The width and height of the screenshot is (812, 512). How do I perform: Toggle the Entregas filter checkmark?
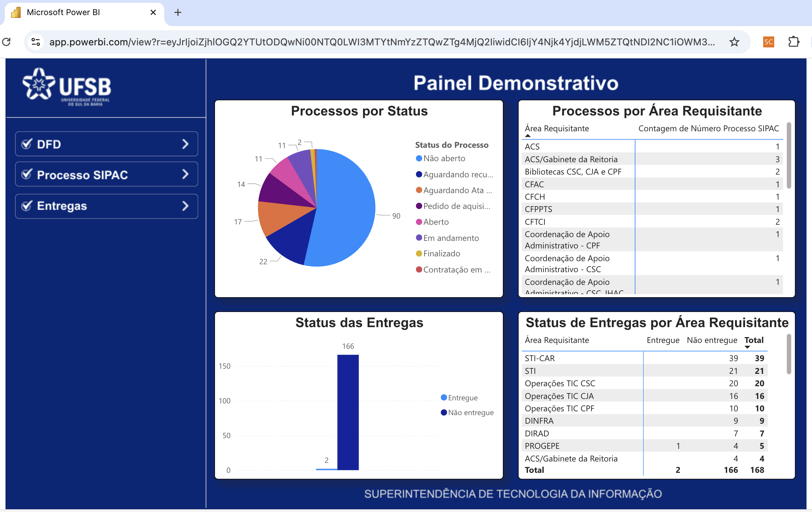tap(26, 206)
